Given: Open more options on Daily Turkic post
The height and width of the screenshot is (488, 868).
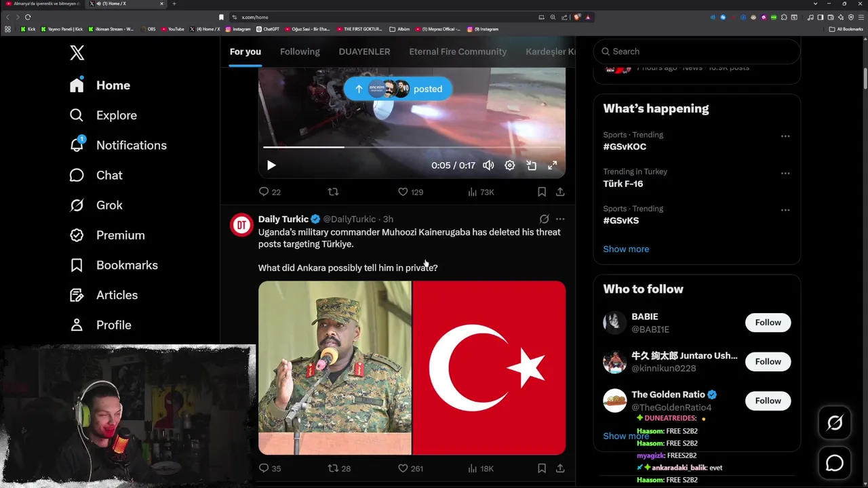Looking at the screenshot, I should click(x=560, y=219).
